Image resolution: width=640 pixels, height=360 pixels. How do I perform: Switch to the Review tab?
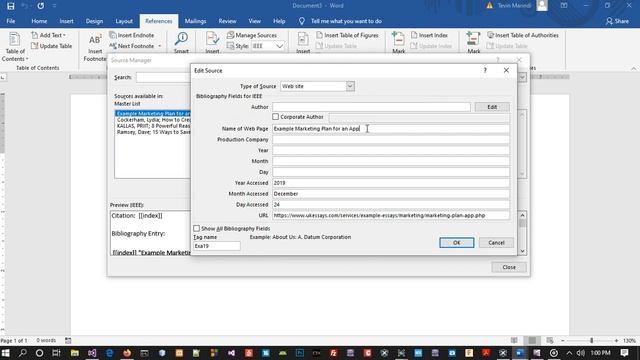(x=227, y=21)
